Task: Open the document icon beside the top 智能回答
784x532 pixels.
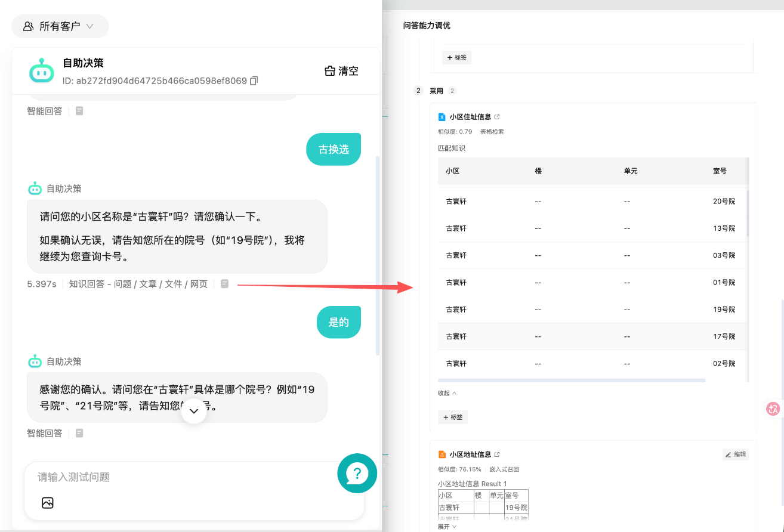Action: click(x=79, y=111)
